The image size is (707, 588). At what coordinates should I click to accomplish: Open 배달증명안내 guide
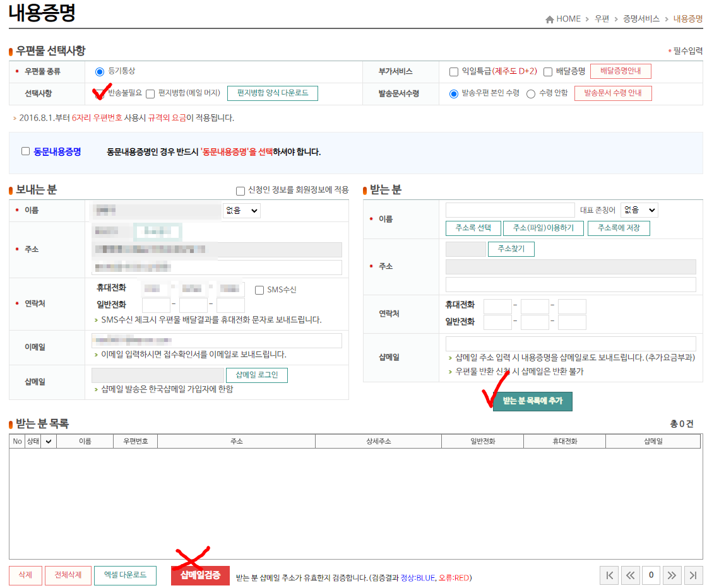pyautogui.click(x=621, y=71)
